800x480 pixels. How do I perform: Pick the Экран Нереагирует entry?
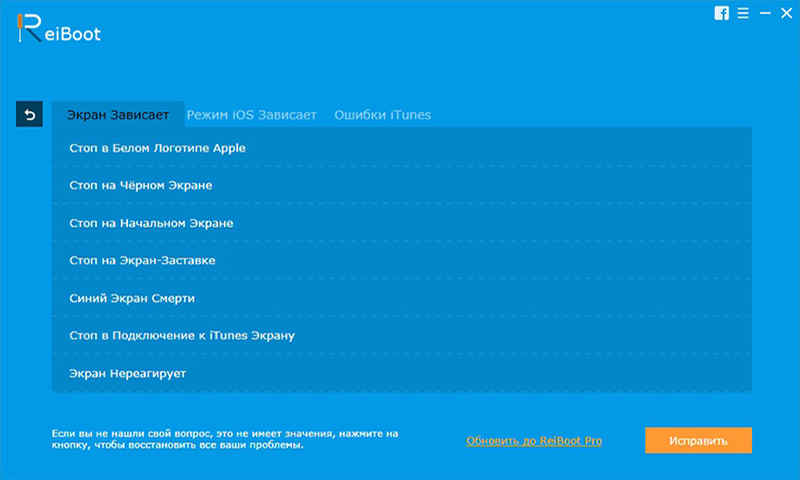click(402, 373)
